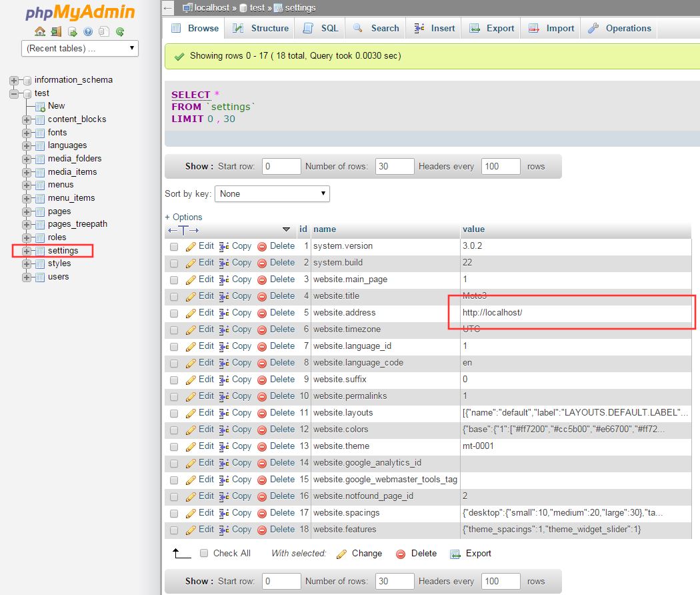Go to the Search tab
The width and height of the screenshot is (700, 595).
click(377, 28)
